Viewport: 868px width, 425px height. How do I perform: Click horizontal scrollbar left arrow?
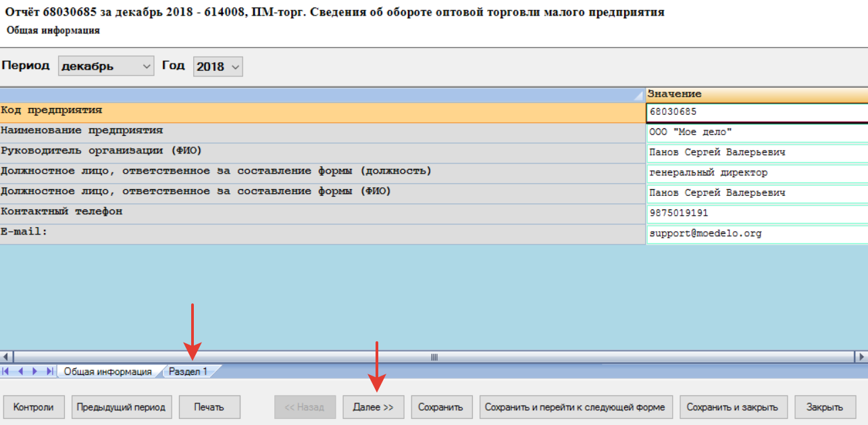click(x=6, y=357)
